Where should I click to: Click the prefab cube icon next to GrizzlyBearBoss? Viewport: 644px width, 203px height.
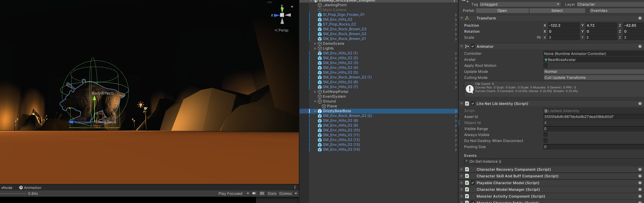(320, 111)
